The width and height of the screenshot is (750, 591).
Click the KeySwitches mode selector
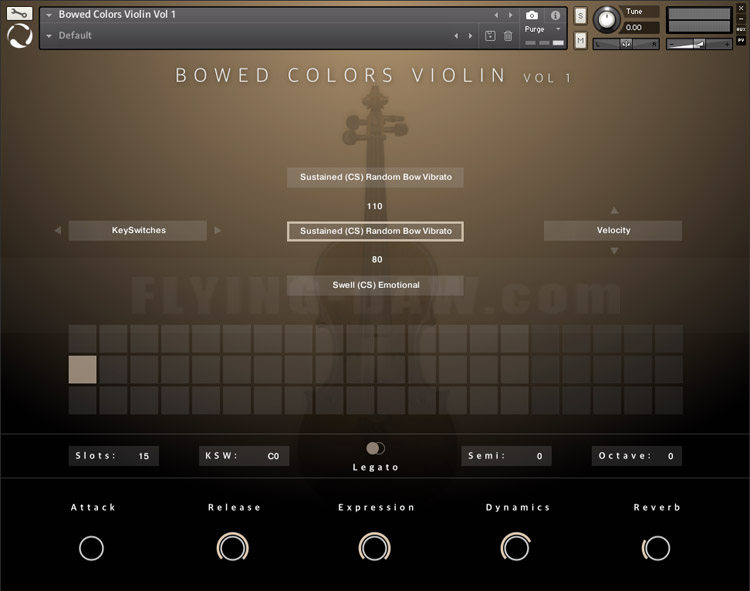coord(138,230)
